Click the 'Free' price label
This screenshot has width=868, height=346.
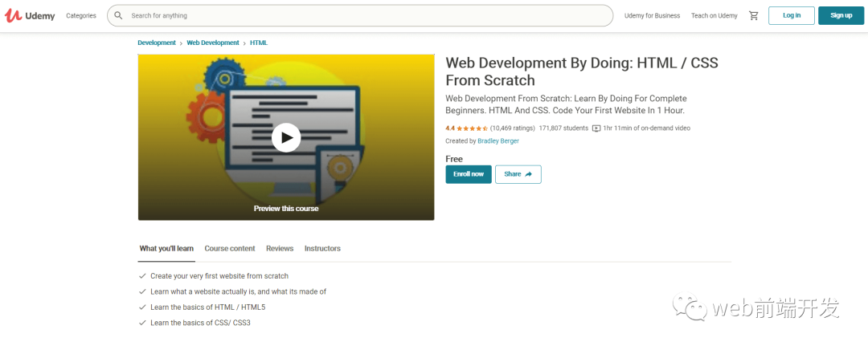(x=454, y=159)
